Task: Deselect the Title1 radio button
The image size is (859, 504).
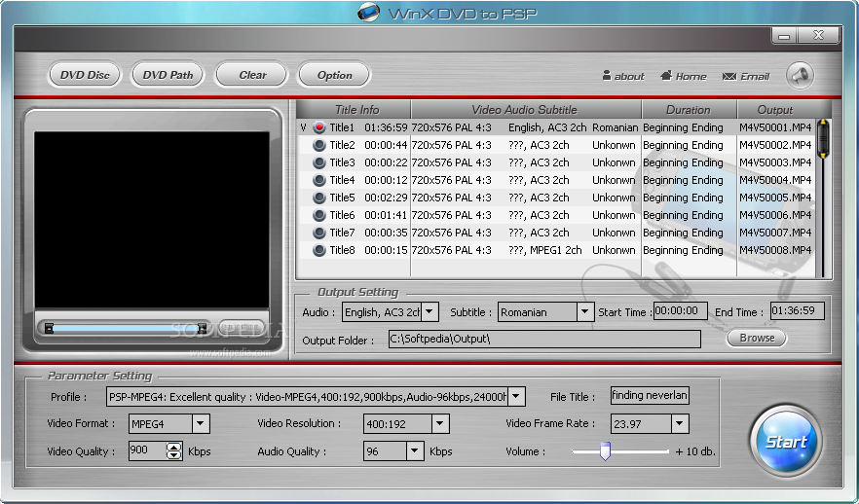Action: [x=319, y=127]
